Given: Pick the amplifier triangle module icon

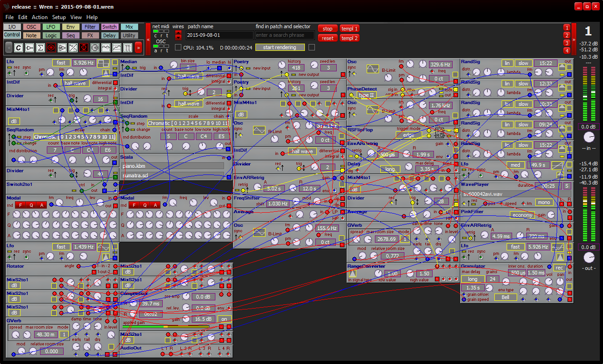Looking at the screenshot, I should (30, 47).
